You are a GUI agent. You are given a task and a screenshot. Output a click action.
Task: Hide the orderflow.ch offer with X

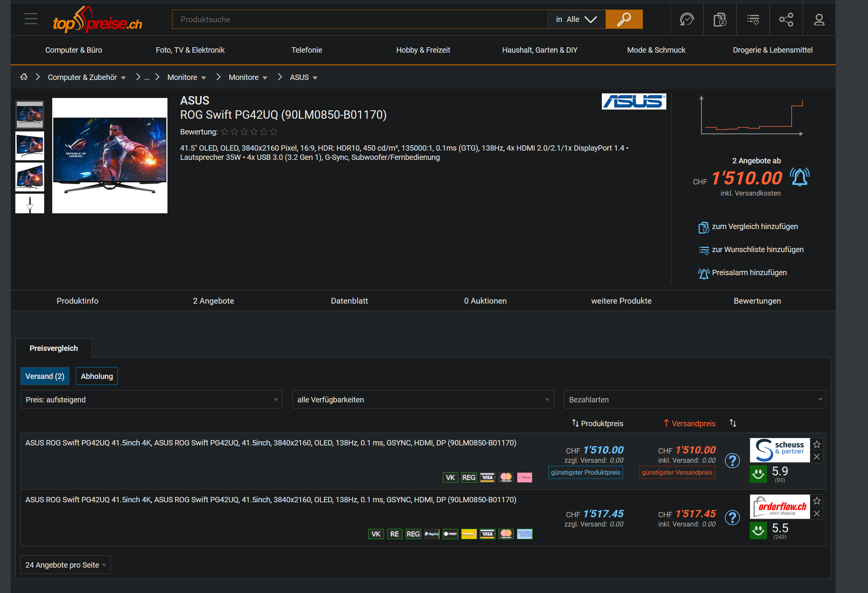[817, 513]
